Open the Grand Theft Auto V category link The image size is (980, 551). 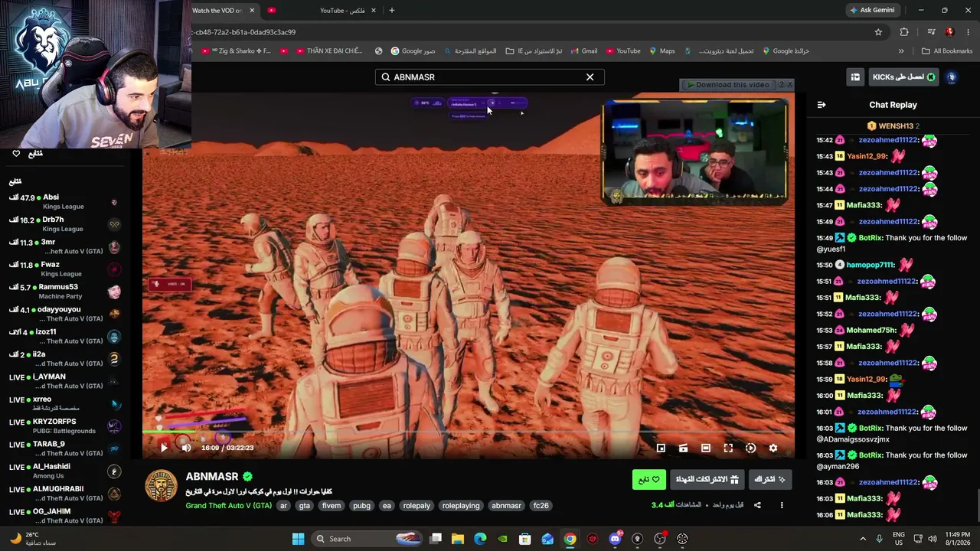point(228,506)
